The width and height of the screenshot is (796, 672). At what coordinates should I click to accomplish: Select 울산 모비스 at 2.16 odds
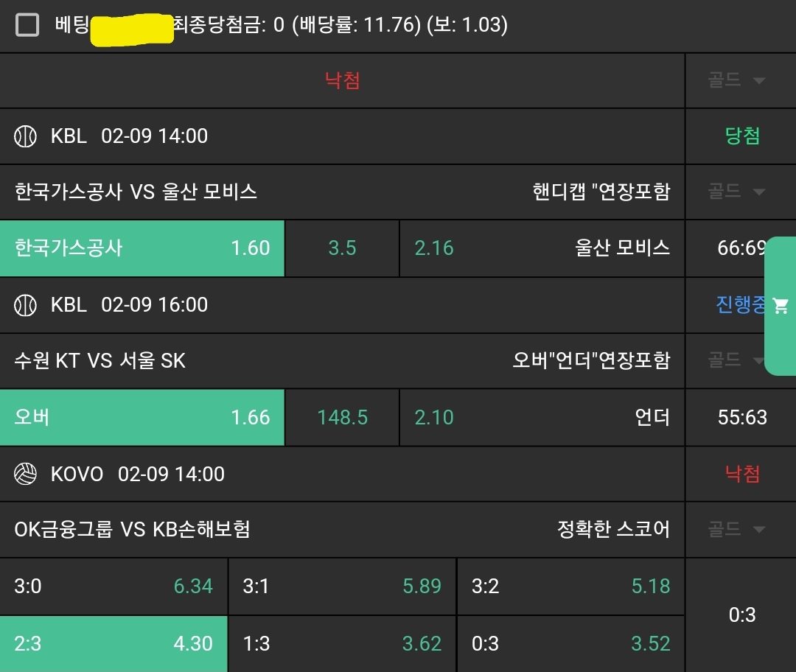click(542, 248)
